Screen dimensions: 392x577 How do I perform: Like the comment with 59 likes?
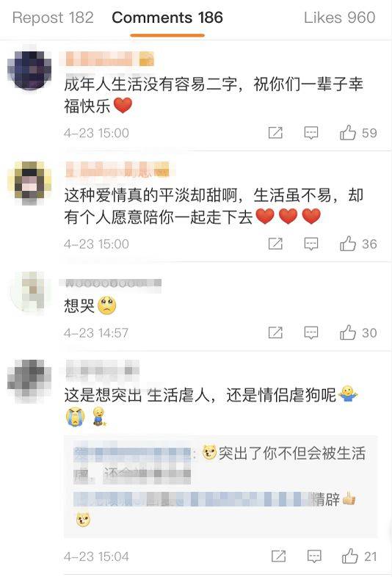click(x=347, y=133)
